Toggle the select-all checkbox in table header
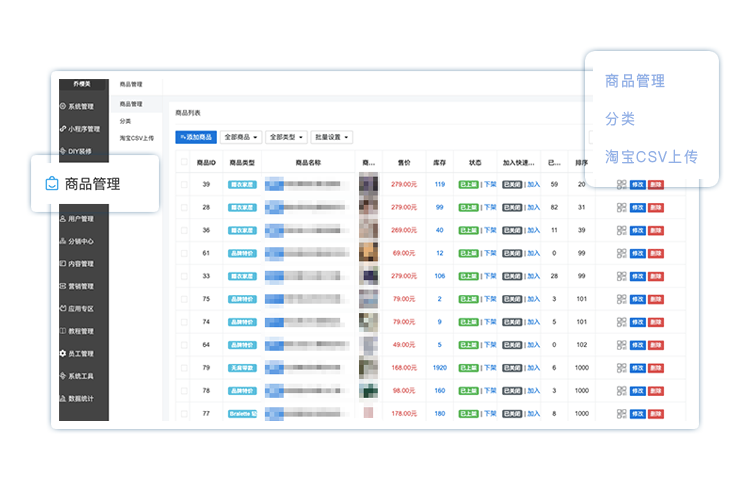 [x=184, y=162]
